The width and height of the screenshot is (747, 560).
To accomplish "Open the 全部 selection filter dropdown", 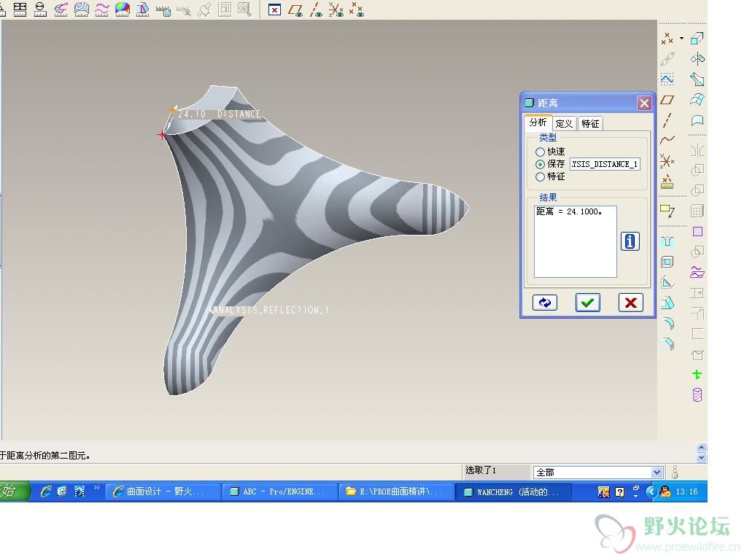I will click(x=657, y=472).
